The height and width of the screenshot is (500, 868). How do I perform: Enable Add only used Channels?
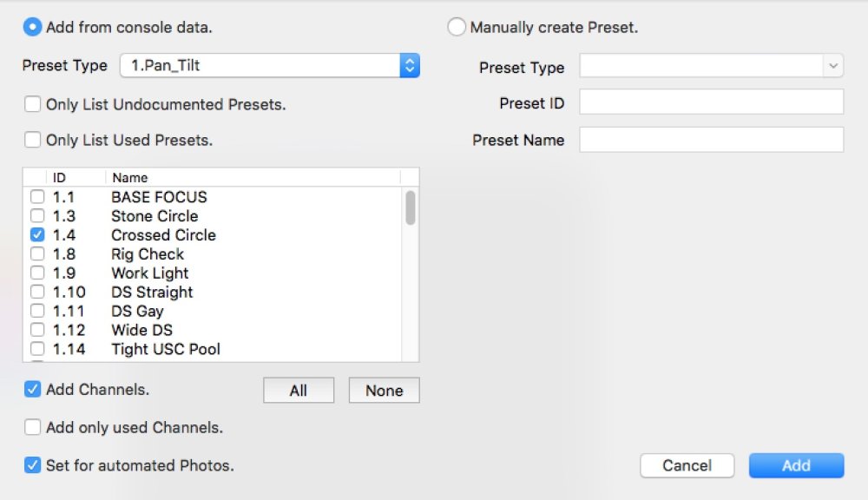pos(32,428)
